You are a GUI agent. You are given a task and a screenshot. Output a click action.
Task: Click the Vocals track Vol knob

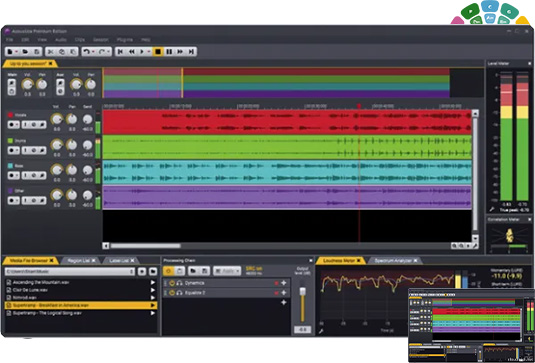(57, 119)
